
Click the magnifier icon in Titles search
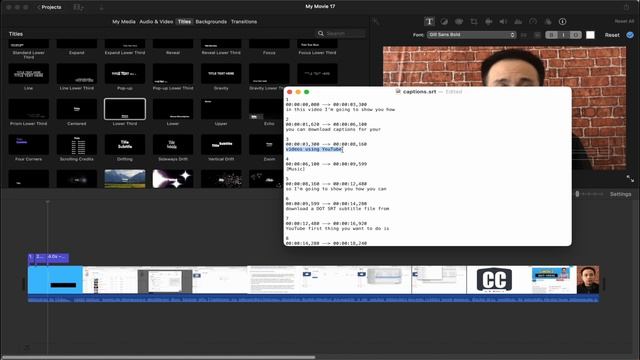pyautogui.click(x=321, y=33)
